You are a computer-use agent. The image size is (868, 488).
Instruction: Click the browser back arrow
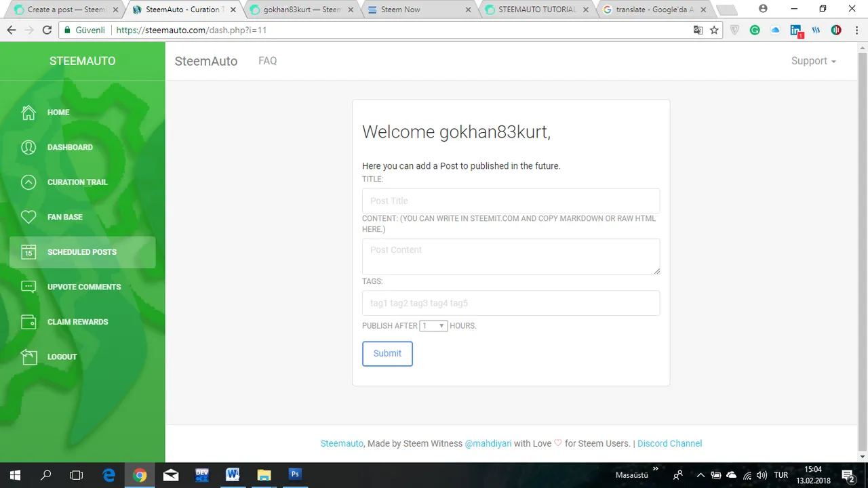coord(12,30)
